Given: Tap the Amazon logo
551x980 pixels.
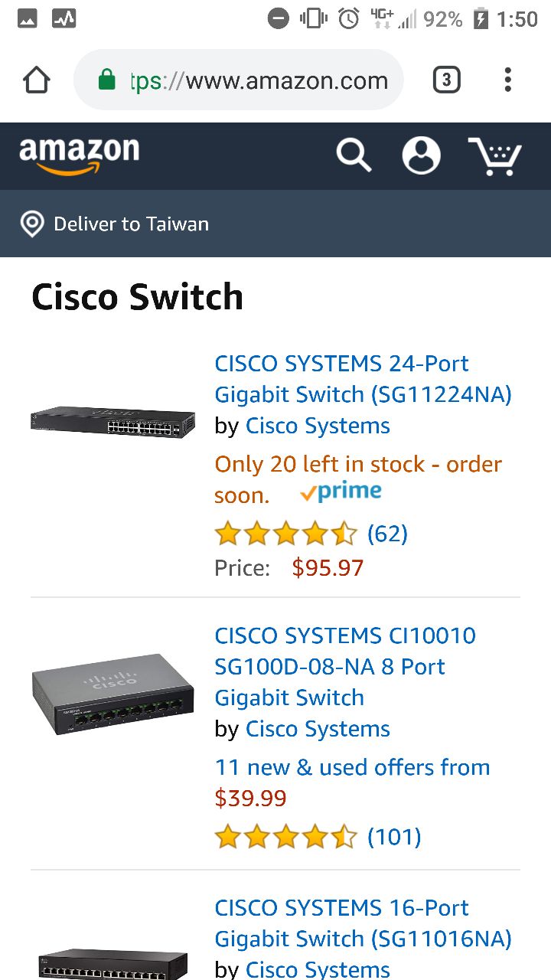Looking at the screenshot, I should 79,155.
